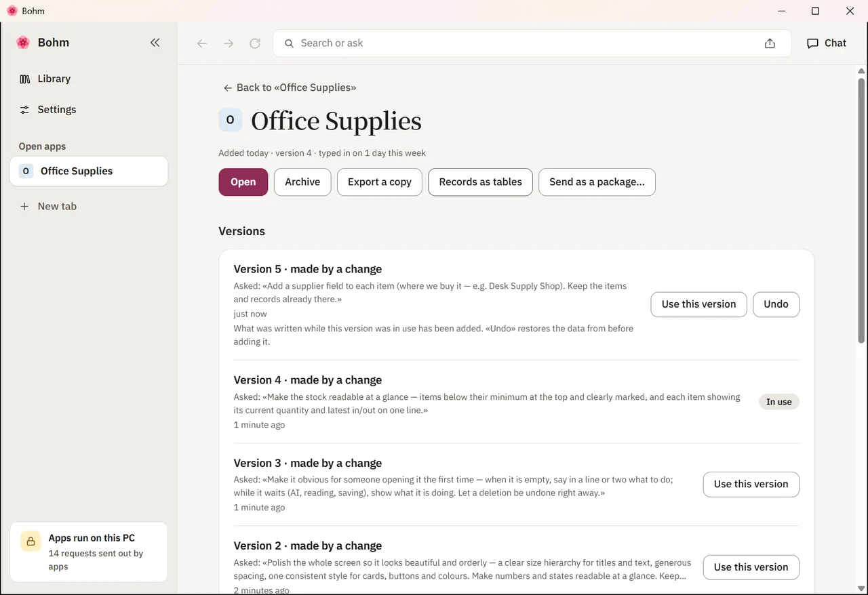Open the Library section
The width and height of the screenshot is (868, 595).
pyautogui.click(x=89, y=79)
